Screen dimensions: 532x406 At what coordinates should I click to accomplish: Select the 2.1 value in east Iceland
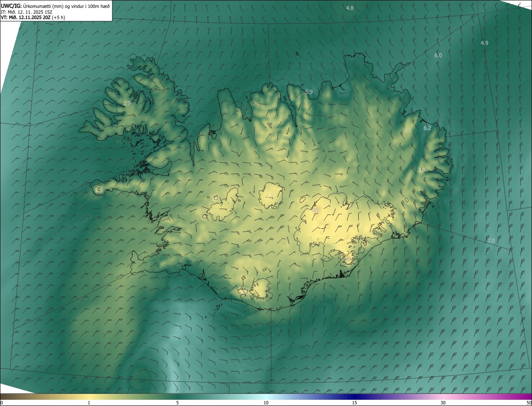(x=407, y=130)
